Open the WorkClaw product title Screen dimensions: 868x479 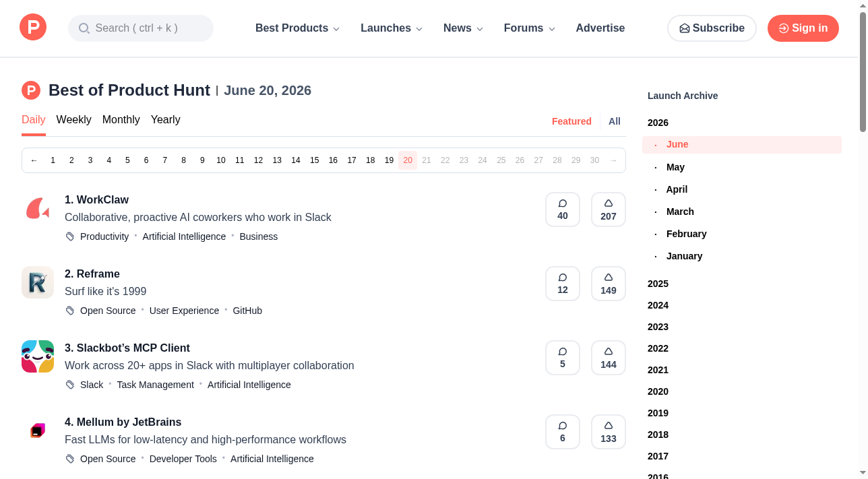(96, 200)
